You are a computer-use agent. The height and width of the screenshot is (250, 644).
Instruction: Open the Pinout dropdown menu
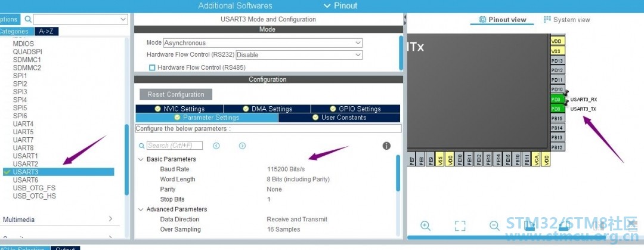pyautogui.click(x=340, y=6)
